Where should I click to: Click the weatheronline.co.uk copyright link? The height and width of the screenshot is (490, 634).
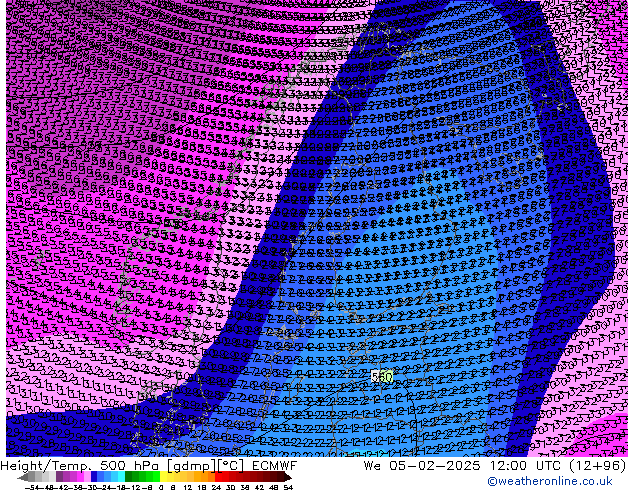[550, 481]
